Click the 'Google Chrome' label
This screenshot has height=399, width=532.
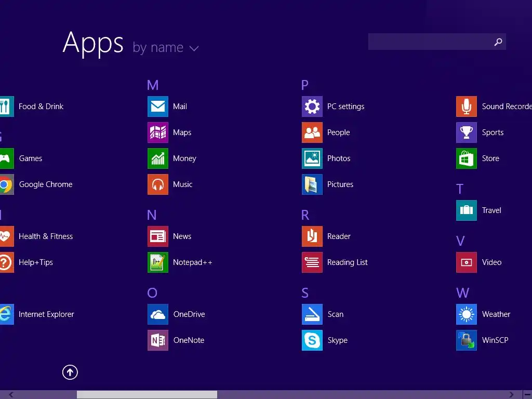click(46, 184)
